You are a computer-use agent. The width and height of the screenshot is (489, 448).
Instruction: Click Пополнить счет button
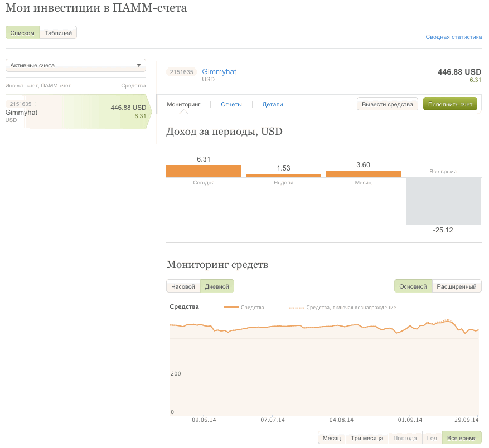point(450,104)
